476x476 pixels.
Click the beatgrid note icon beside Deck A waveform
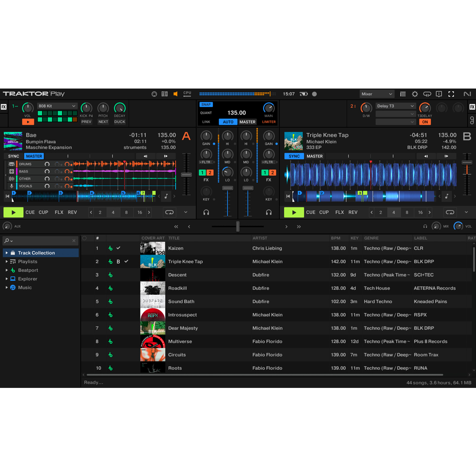[x=165, y=196]
